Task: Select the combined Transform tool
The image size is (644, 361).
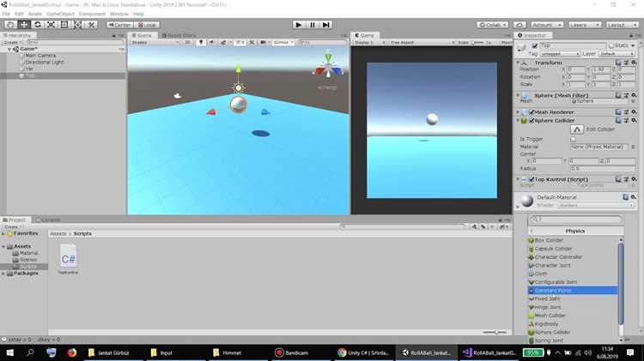Action: tap(77, 25)
